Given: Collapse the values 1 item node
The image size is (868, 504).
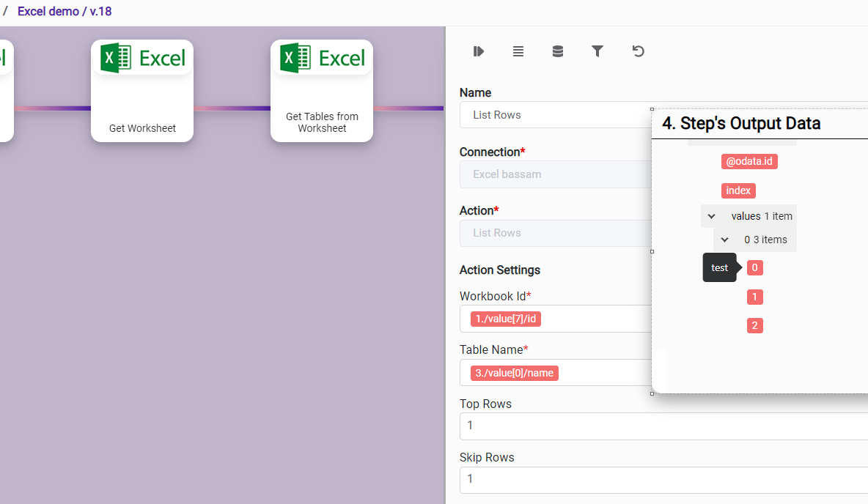Looking at the screenshot, I should point(711,216).
